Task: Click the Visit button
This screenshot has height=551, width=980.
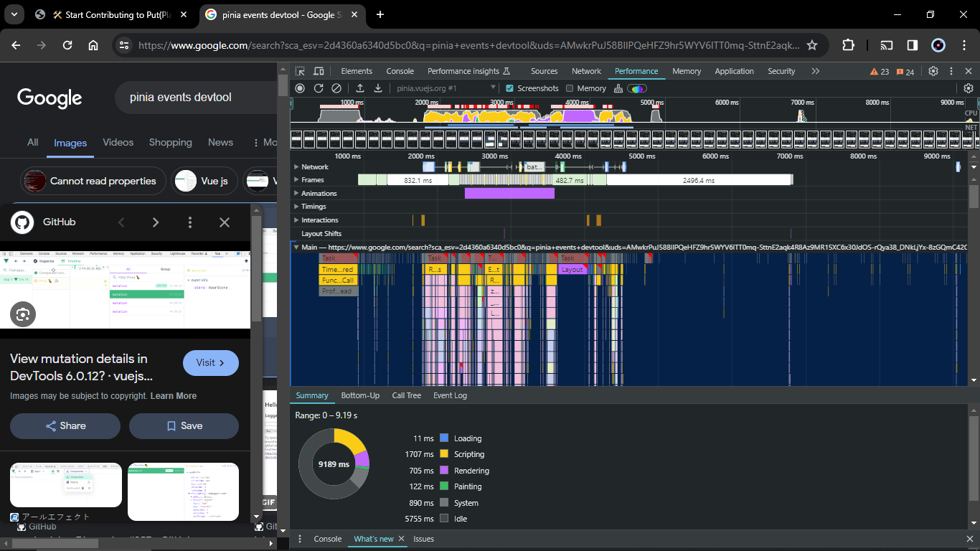Action: pyautogui.click(x=211, y=363)
